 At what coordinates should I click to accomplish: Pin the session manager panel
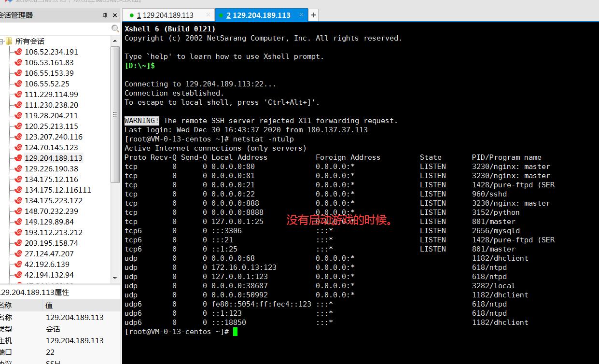click(x=105, y=15)
